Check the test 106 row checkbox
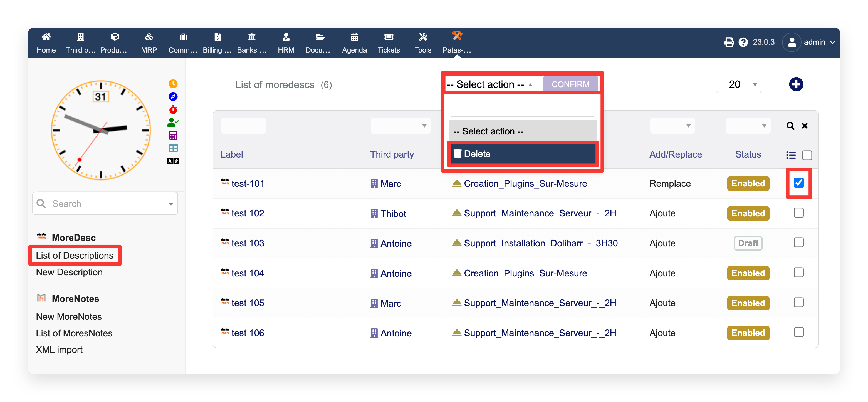Screen dimensions: 868x402 pyautogui.click(x=798, y=332)
